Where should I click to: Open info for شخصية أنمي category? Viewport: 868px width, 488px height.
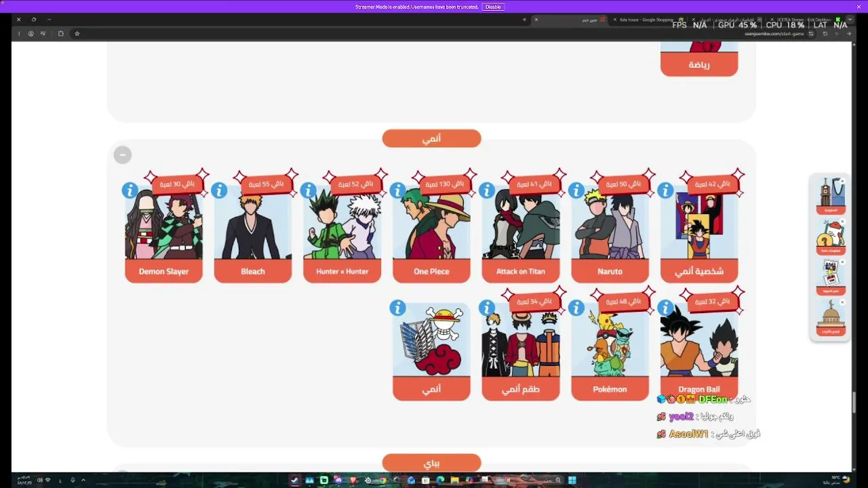(x=665, y=190)
